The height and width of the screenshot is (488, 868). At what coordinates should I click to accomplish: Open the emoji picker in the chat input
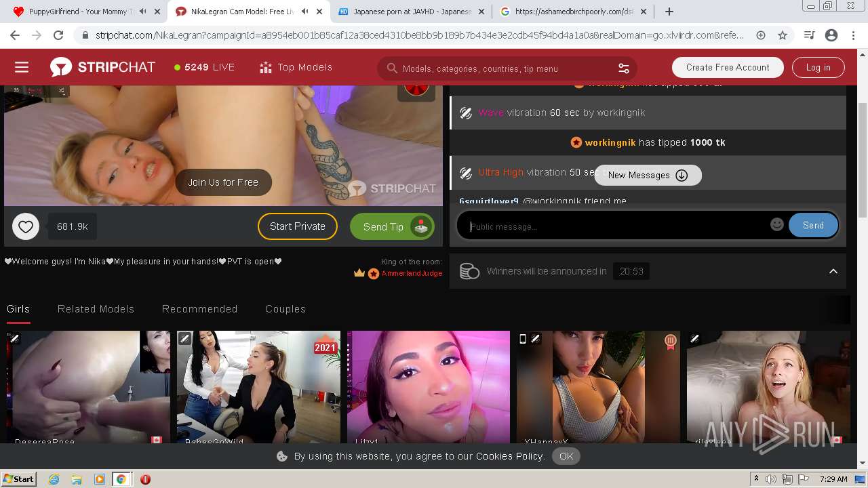pyautogui.click(x=777, y=224)
